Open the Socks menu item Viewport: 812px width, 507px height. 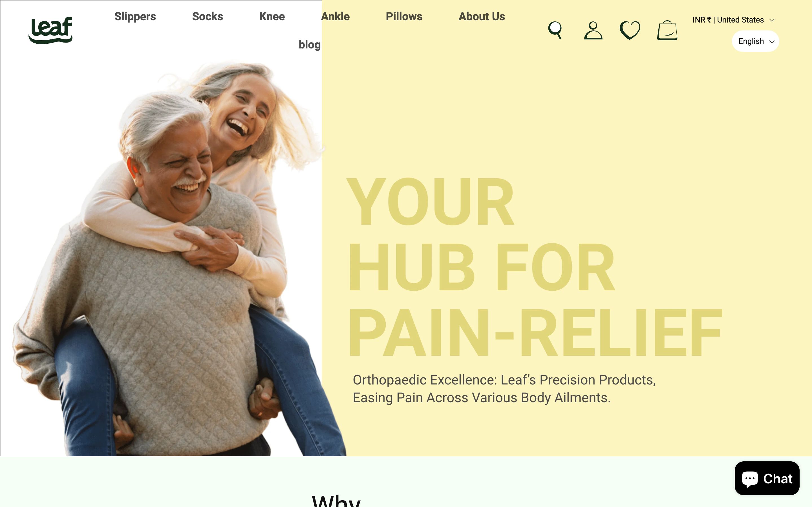pyautogui.click(x=207, y=16)
